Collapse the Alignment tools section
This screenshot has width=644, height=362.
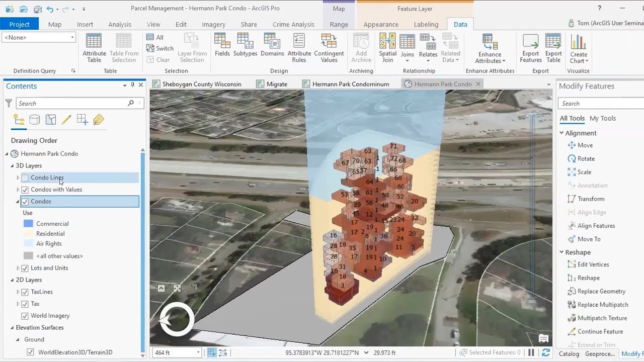coord(561,133)
